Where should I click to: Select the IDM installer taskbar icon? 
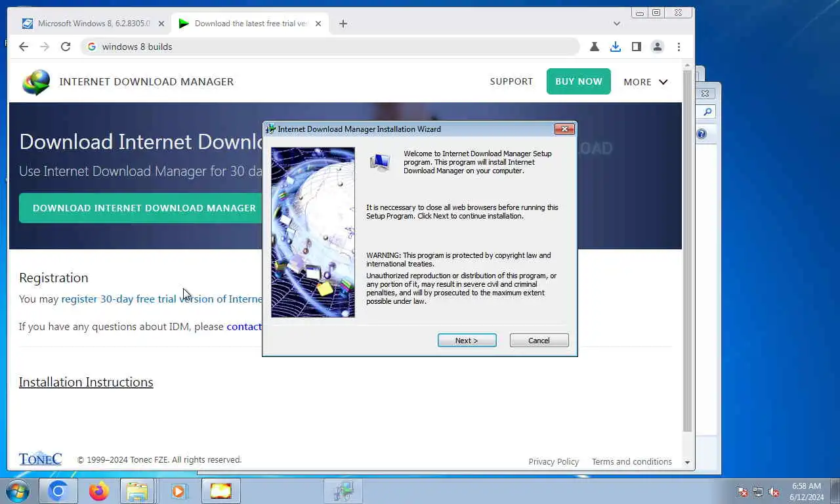pyautogui.click(x=343, y=491)
